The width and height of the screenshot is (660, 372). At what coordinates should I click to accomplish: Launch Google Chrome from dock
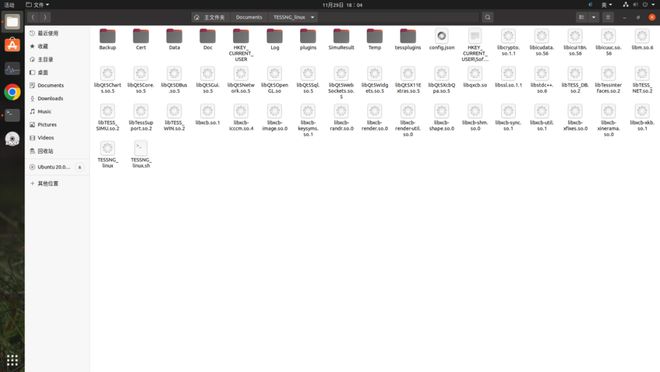point(12,92)
